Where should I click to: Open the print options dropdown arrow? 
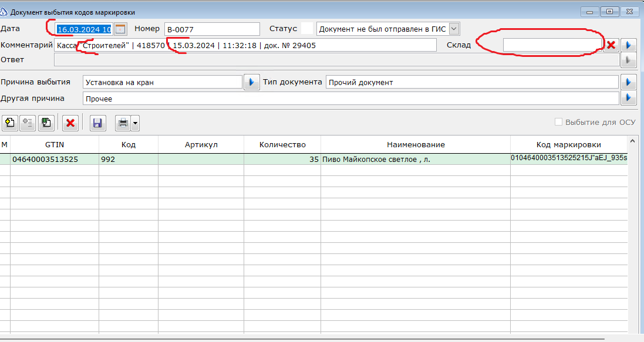135,123
